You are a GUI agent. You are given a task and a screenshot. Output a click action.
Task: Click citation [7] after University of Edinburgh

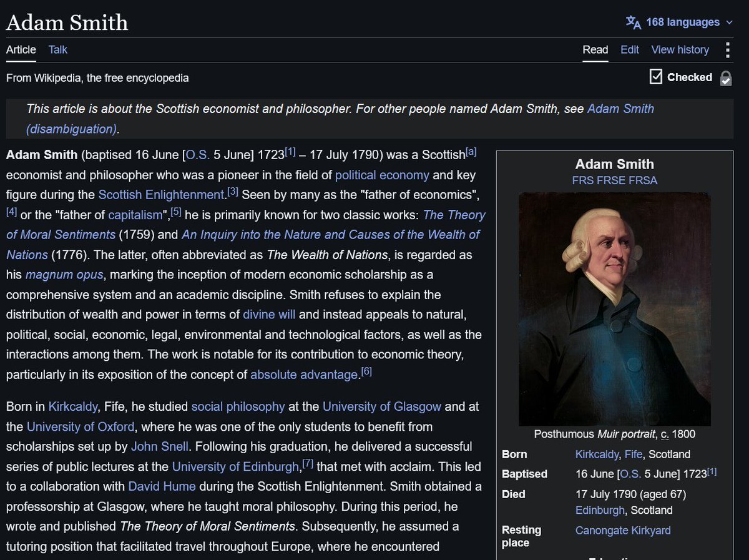[308, 464]
